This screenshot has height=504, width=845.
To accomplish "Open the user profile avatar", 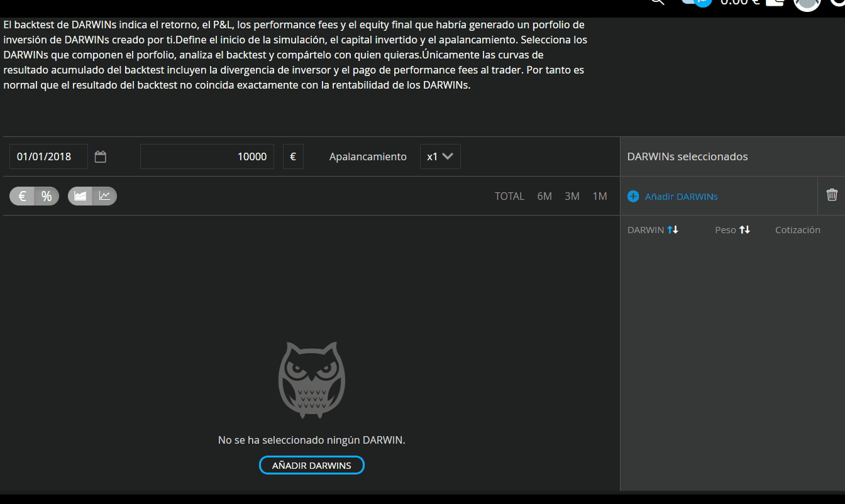I will tap(807, 3).
